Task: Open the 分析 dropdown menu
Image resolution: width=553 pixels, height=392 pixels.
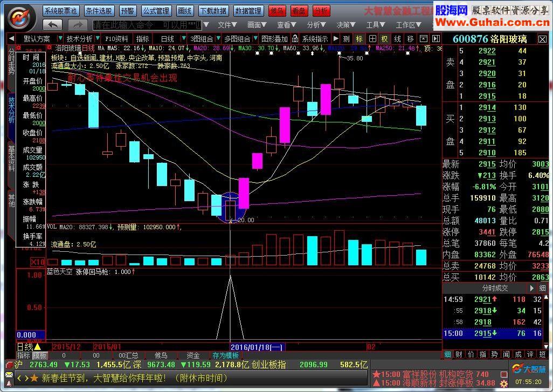Action: pos(316,25)
